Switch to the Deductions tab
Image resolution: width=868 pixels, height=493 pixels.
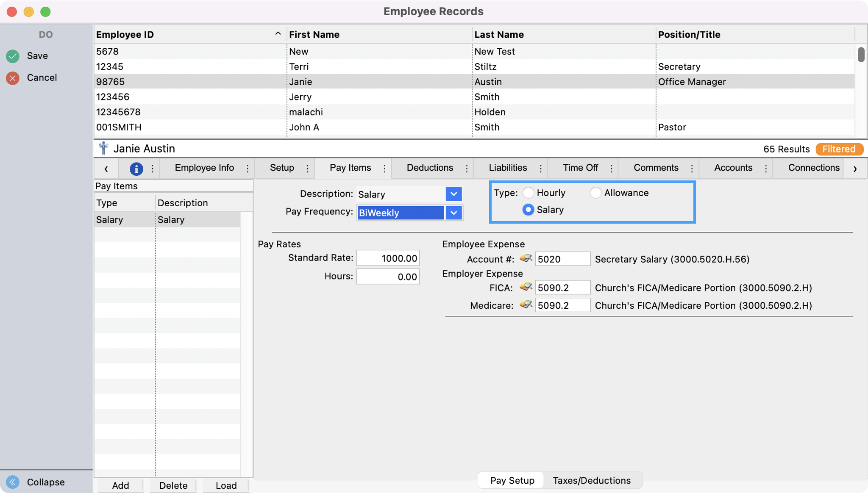[430, 168]
